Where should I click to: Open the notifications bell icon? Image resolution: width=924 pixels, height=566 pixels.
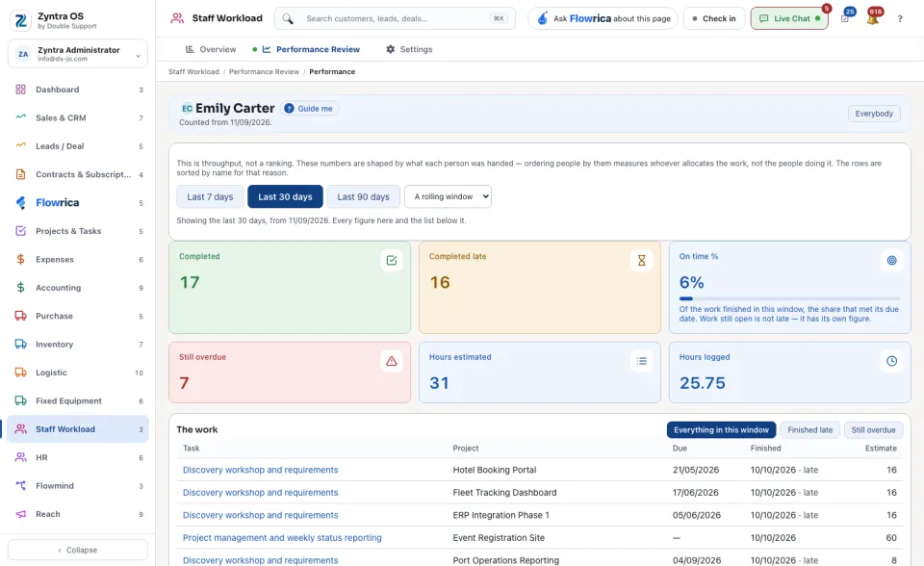coord(873,18)
